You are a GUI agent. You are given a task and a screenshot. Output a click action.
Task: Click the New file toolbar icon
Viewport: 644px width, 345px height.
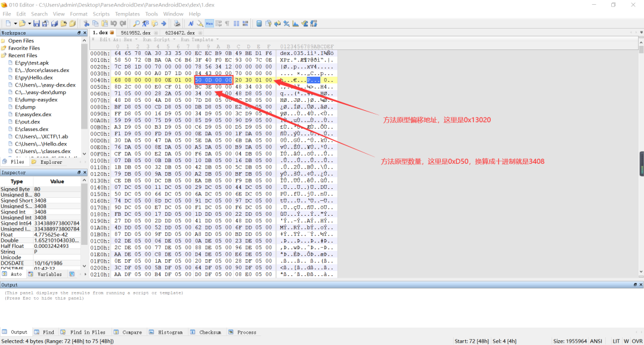coord(8,23)
